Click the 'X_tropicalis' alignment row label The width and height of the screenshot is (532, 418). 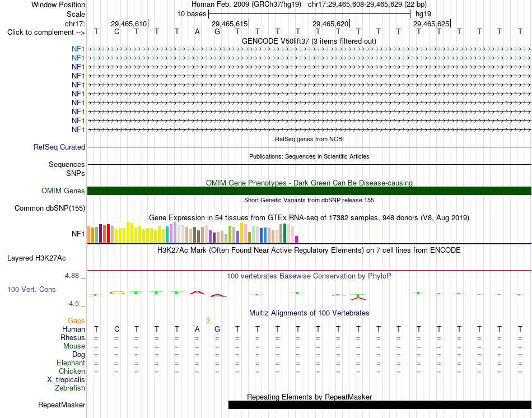66,380
